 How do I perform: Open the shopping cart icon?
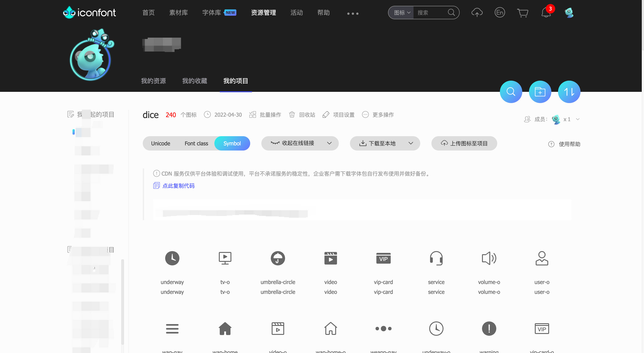point(522,13)
